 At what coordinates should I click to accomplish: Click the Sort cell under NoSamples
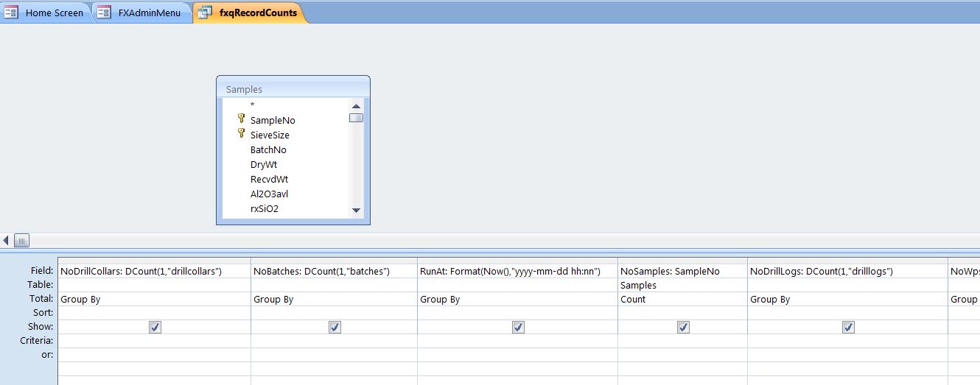point(682,313)
